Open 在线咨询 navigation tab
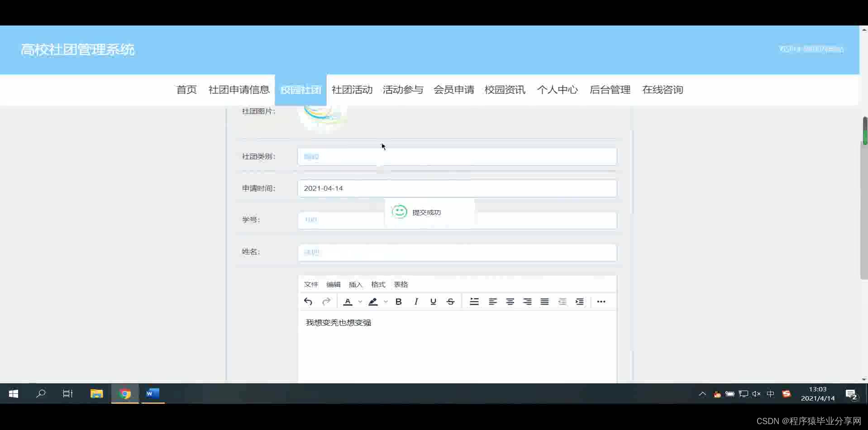 coord(663,90)
